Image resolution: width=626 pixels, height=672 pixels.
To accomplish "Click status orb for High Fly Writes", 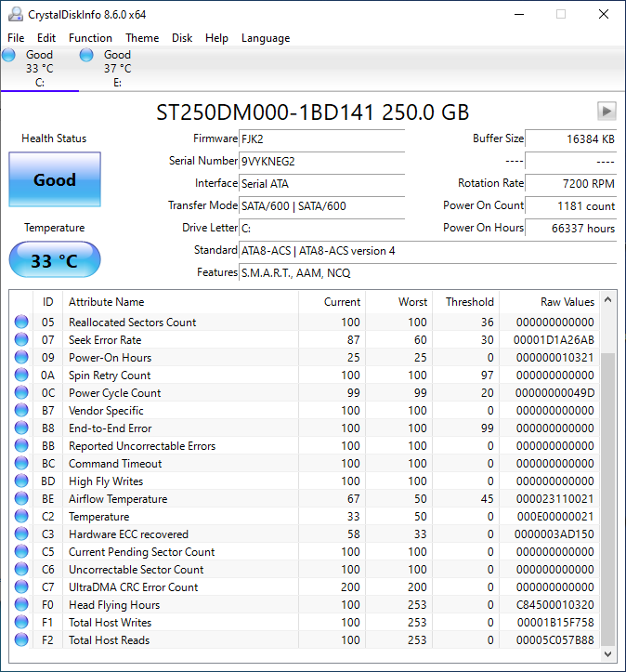I will pyautogui.click(x=21, y=481).
